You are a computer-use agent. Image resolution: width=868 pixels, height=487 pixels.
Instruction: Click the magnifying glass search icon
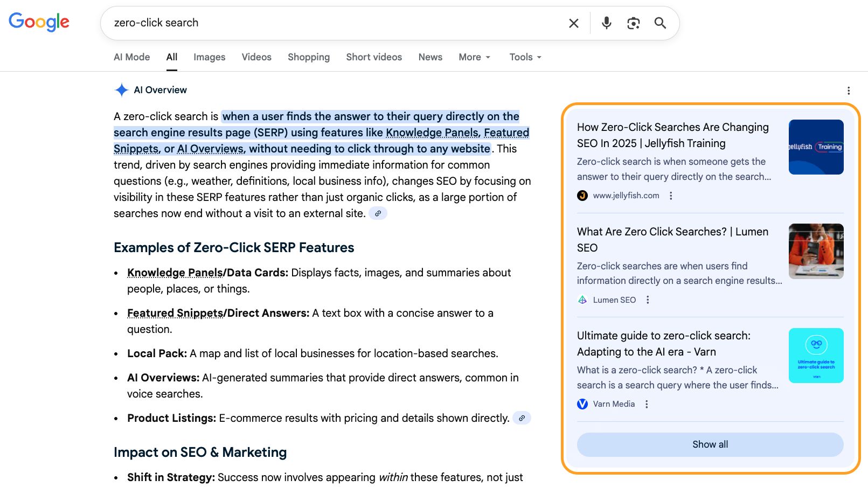[x=660, y=23]
